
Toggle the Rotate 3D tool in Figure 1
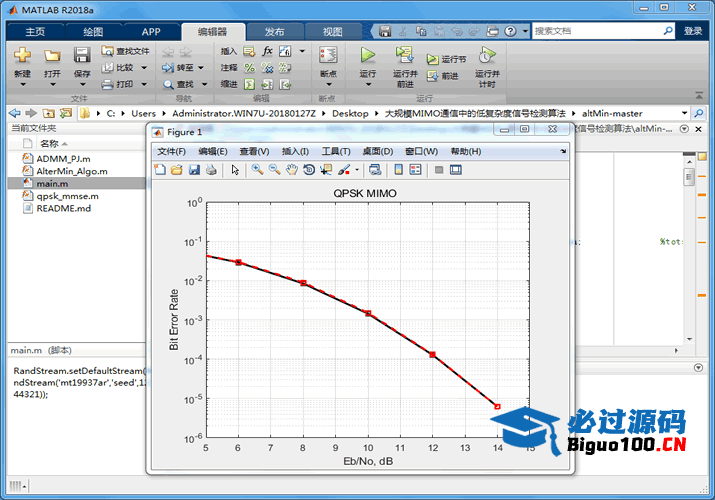pos(309,170)
